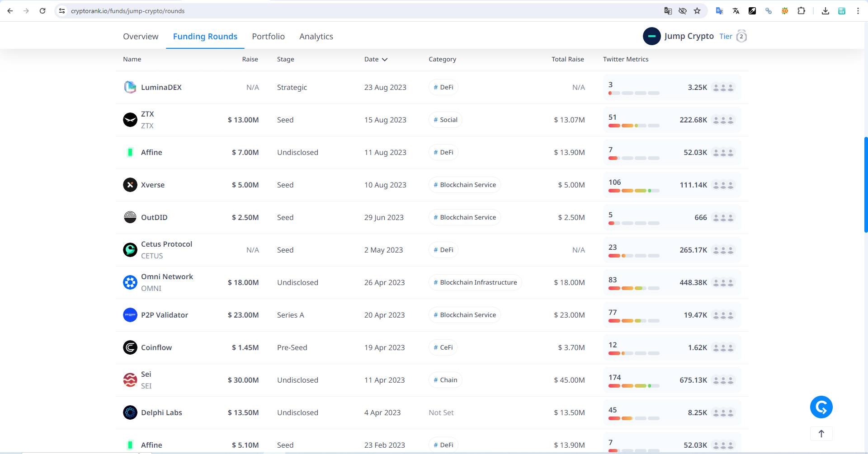868x454 pixels.
Task: Click the Twitter score bar for Xverse
Action: (x=634, y=191)
